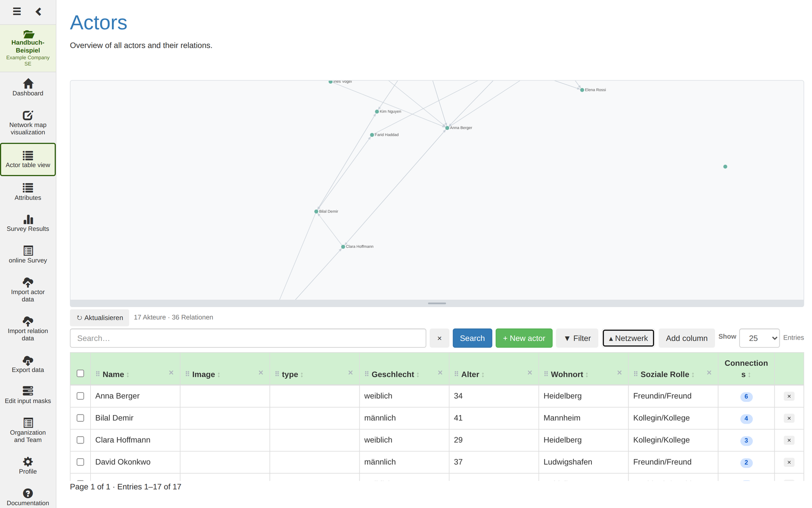Image resolution: width=812 pixels, height=508 pixels.
Task: Focus the Search… input field
Action: click(x=248, y=338)
